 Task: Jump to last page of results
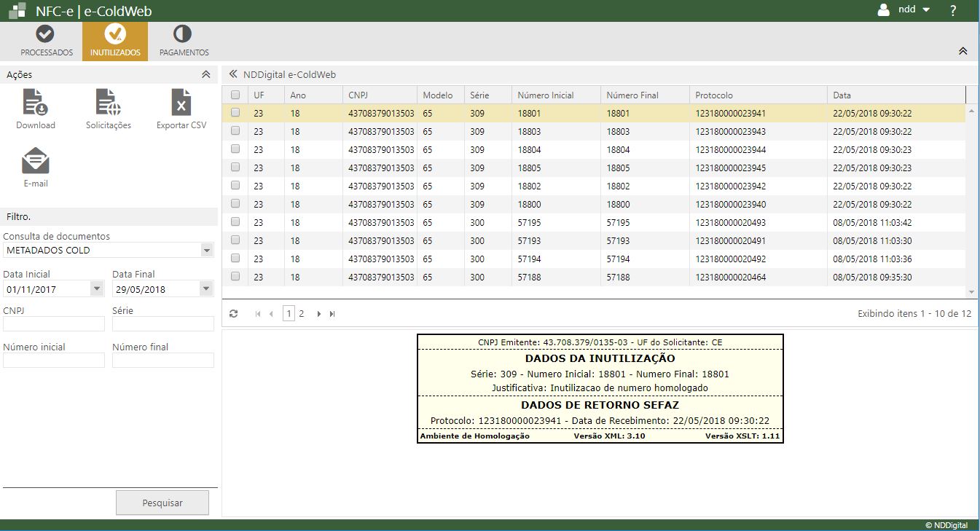tap(332, 314)
